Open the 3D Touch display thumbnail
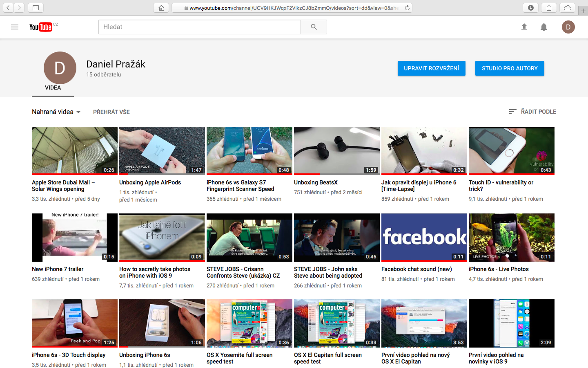Screen dimensions: 588x368 (x=75, y=323)
